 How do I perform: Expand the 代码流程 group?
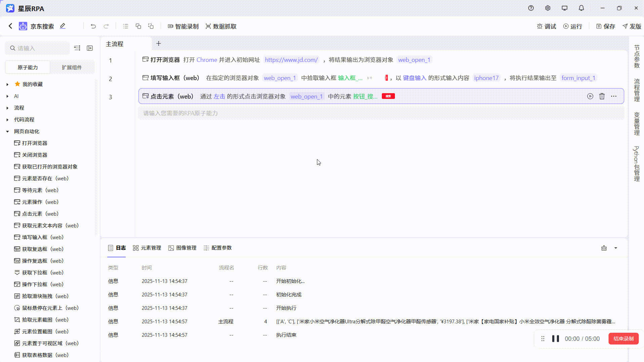click(x=7, y=119)
